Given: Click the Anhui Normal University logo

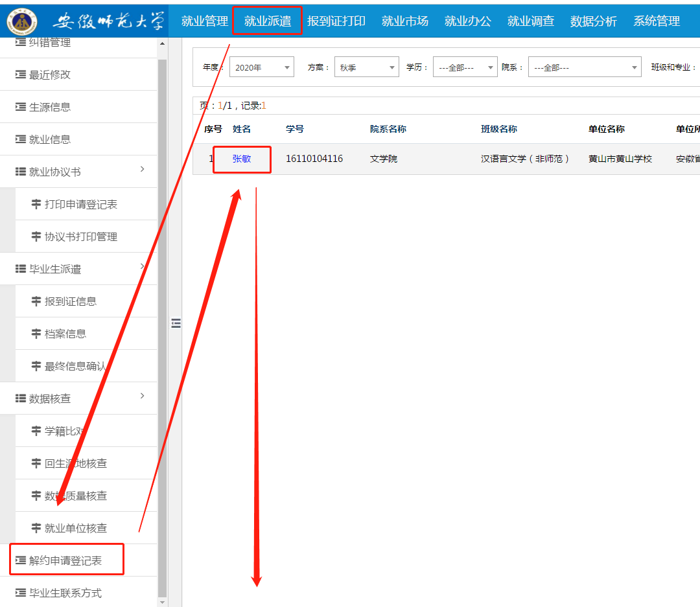Looking at the screenshot, I should point(22,21).
